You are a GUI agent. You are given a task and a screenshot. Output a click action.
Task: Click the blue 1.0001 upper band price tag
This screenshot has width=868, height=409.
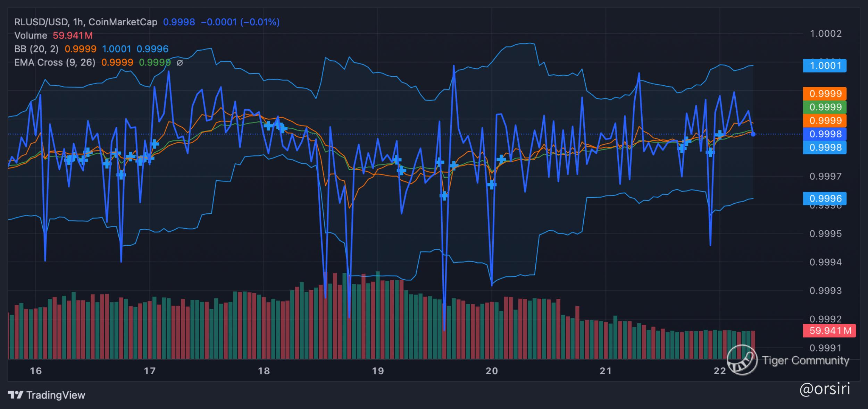825,66
